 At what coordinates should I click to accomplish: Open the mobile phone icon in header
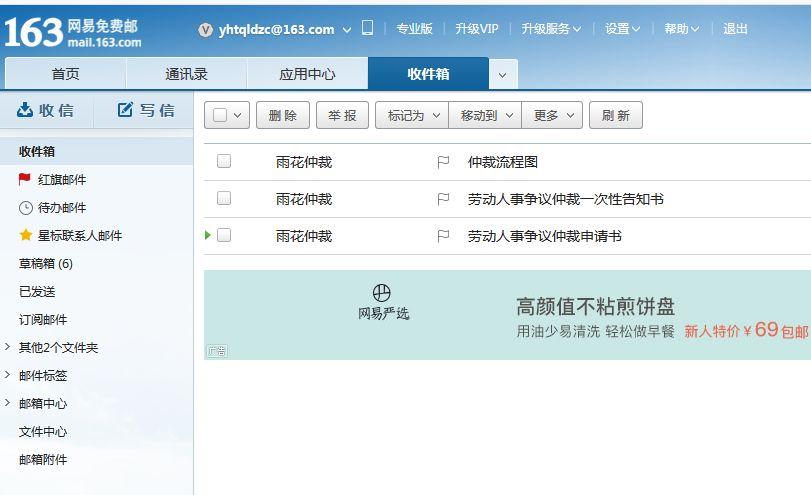click(367, 27)
